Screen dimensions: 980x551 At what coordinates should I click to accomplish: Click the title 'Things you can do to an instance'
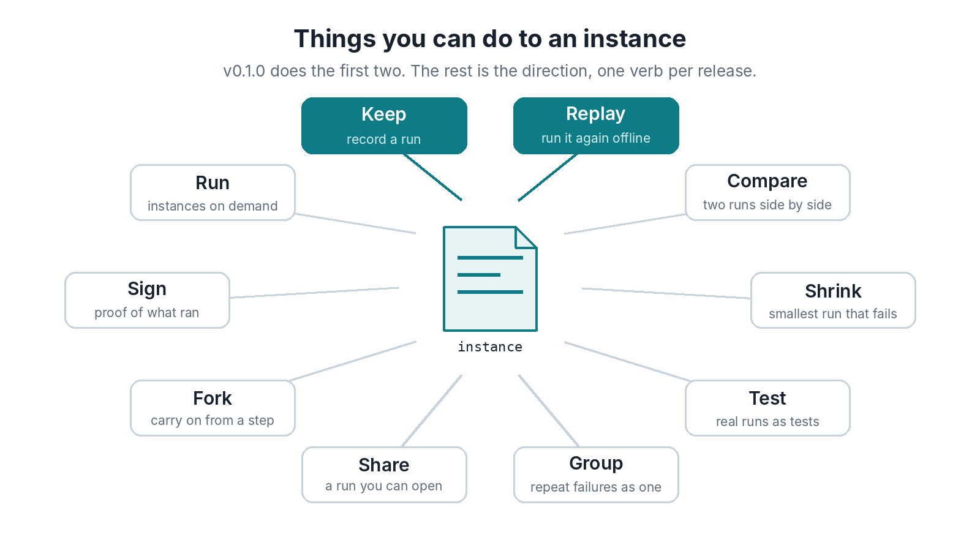pyautogui.click(x=490, y=39)
